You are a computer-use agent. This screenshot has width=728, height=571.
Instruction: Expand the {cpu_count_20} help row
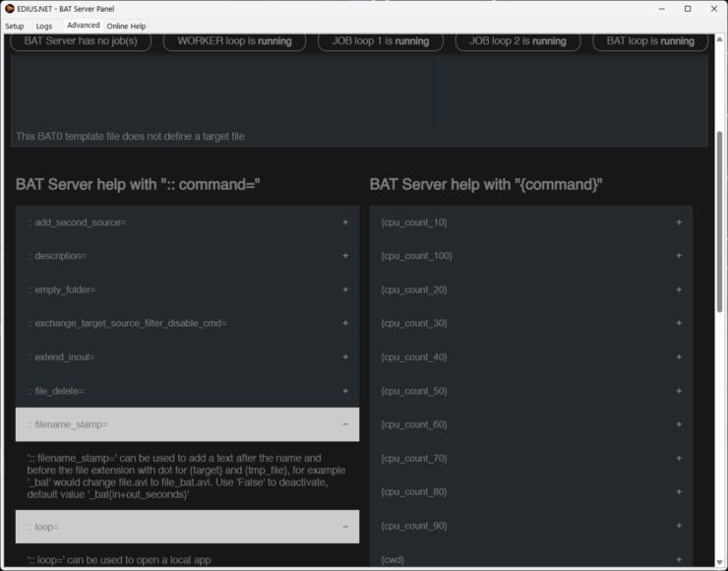point(531,289)
